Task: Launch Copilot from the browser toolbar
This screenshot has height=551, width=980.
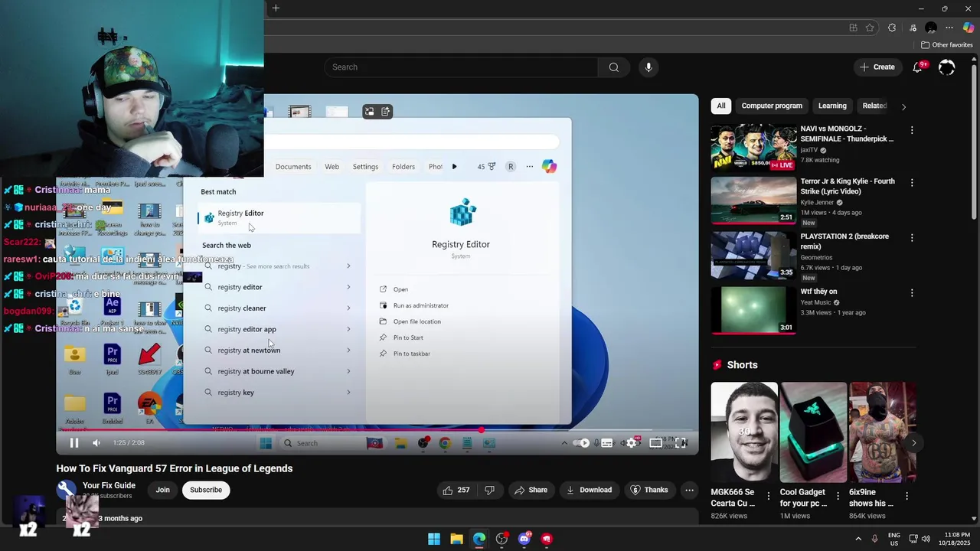Action: 969,28
